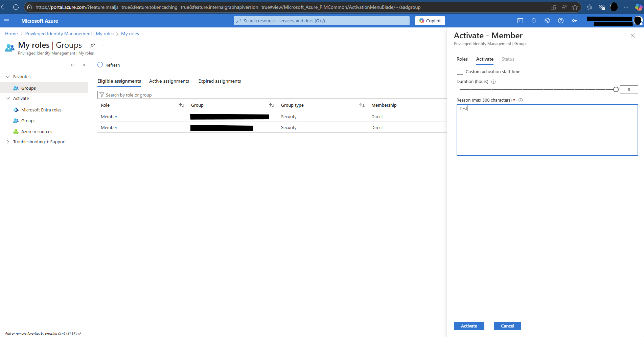Click Reason field info icon
The height and width of the screenshot is (337, 644).
521,100
